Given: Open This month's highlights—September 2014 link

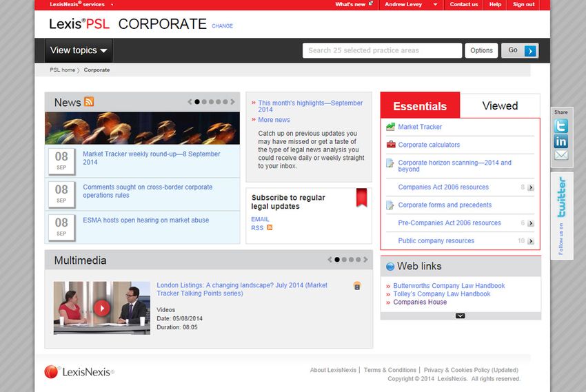Looking at the screenshot, I should point(310,106).
